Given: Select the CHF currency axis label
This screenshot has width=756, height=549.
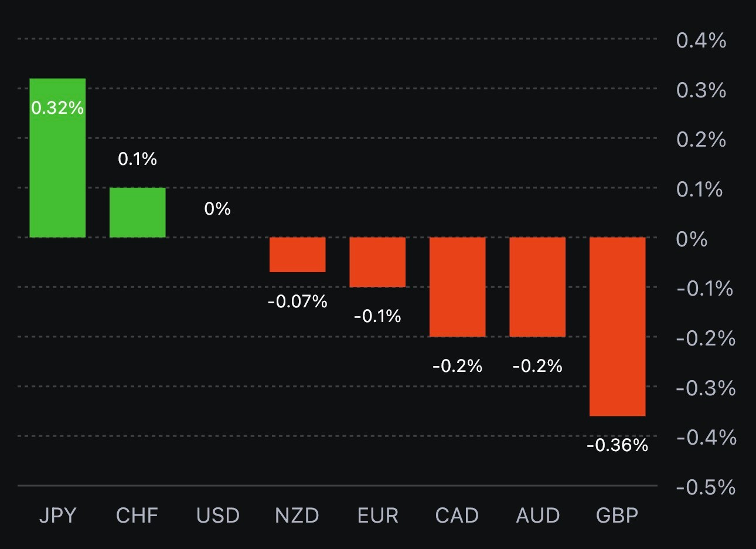Looking at the screenshot, I should [x=137, y=516].
